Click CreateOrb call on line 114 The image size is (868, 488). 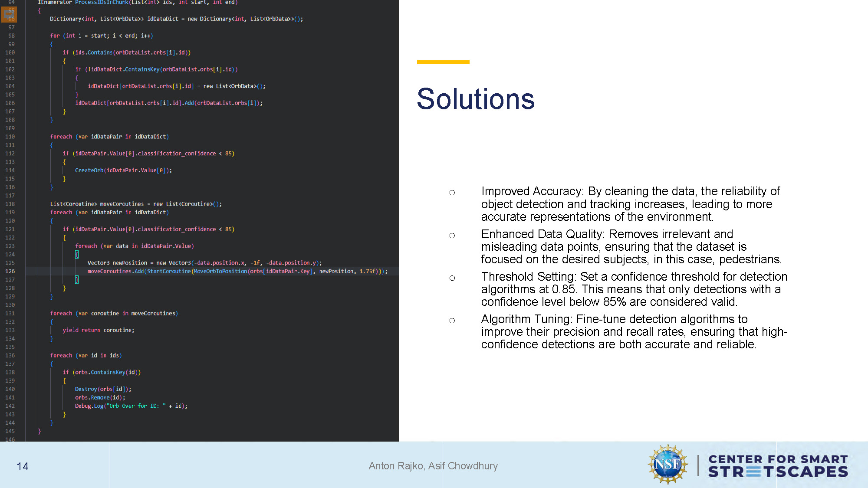(89, 170)
